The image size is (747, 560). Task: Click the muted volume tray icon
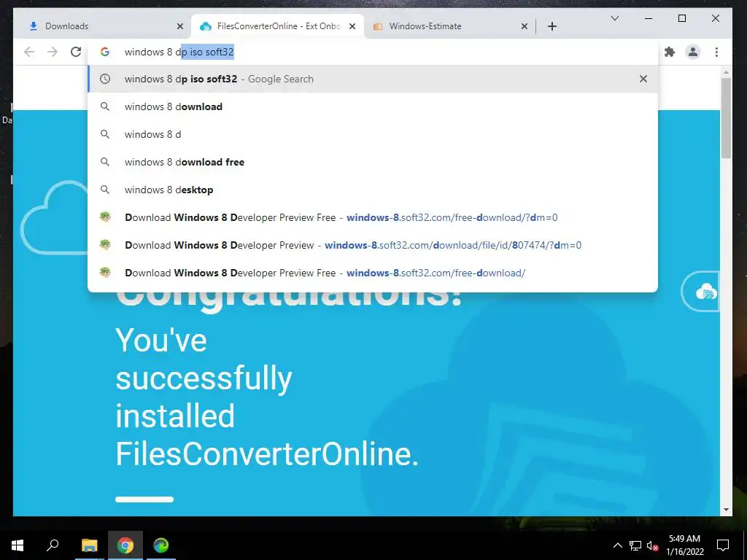click(653, 545)
